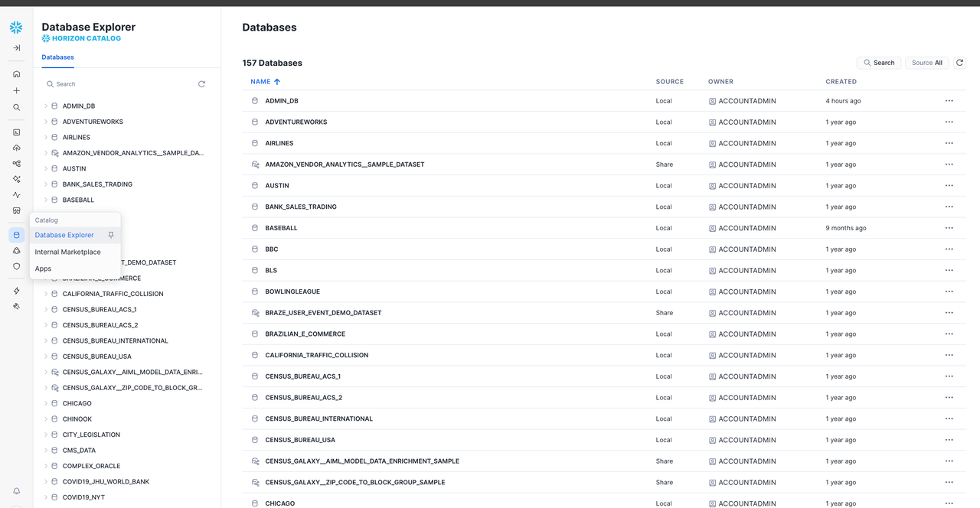980x508 pixels.
Task: Sort by the SOURCE column header
Action: 670,82
